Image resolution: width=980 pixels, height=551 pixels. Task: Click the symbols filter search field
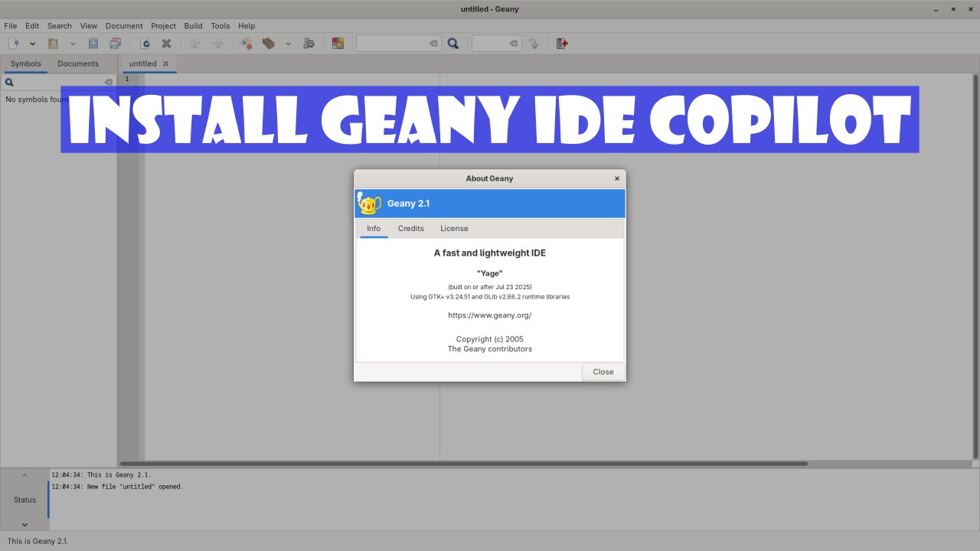coord(59,82)
